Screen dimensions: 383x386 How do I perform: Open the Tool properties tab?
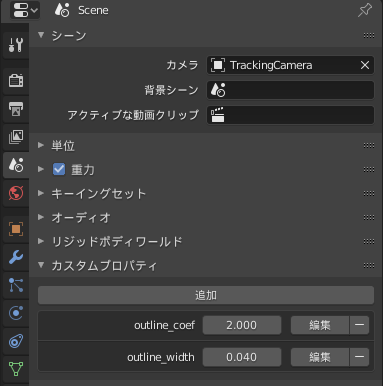(x=16, y=45)
